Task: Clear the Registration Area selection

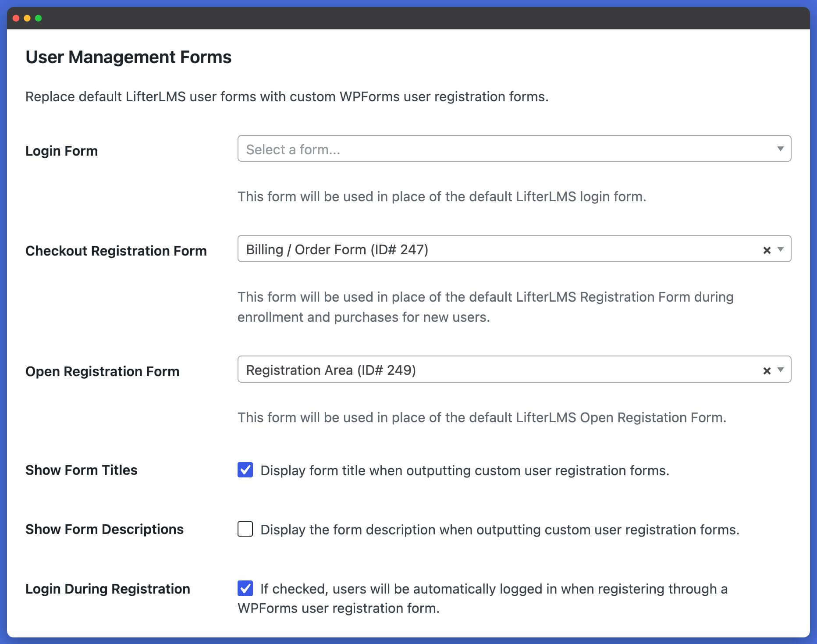Action: [x=767, y=371]
